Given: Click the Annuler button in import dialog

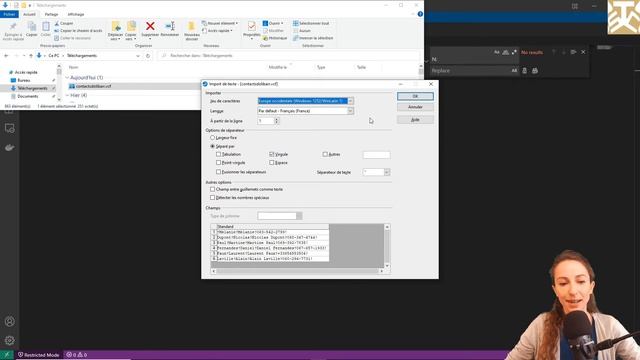Looking at the screenshot, I should pyautogui.click(x=415, y=107).
